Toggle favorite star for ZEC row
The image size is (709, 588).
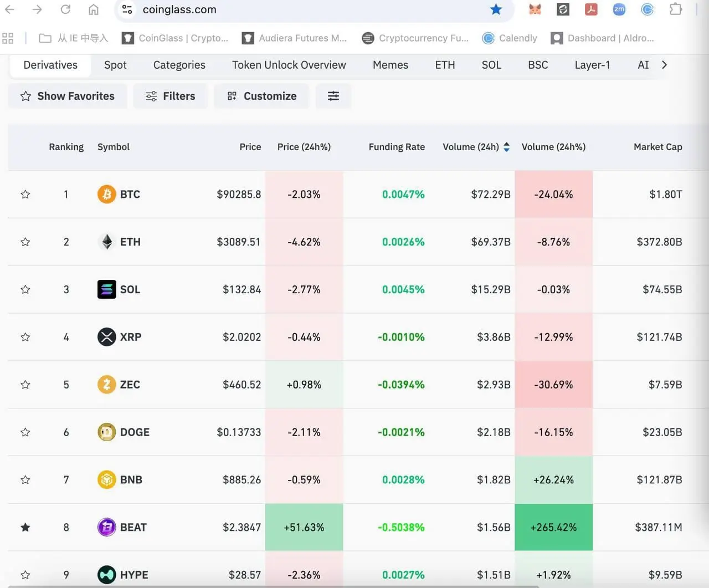[25, 385]
